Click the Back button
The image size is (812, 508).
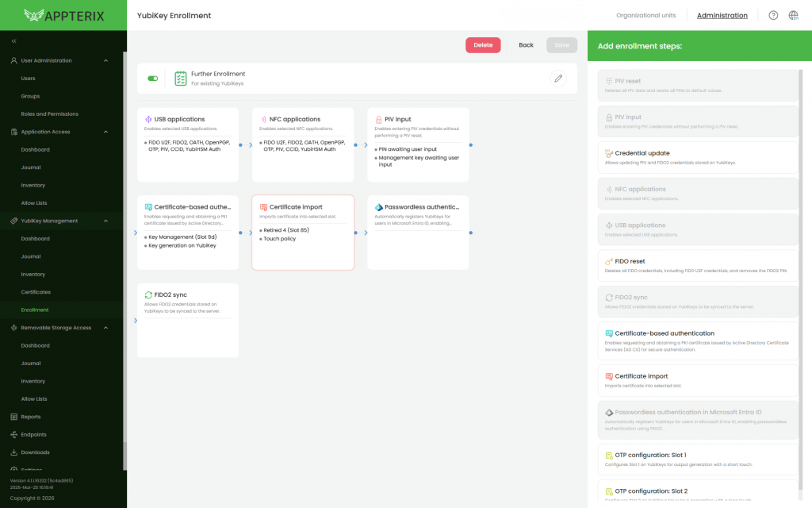coord(526,45)
